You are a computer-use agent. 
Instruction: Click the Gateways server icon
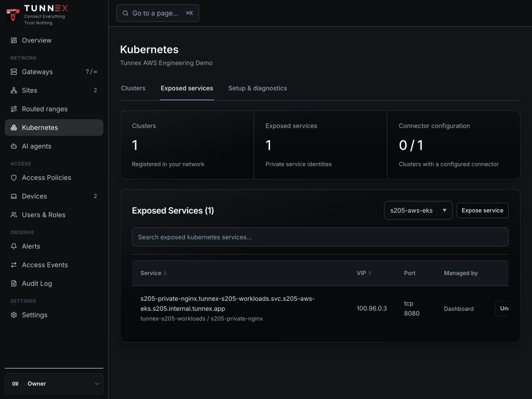point(13,72)
